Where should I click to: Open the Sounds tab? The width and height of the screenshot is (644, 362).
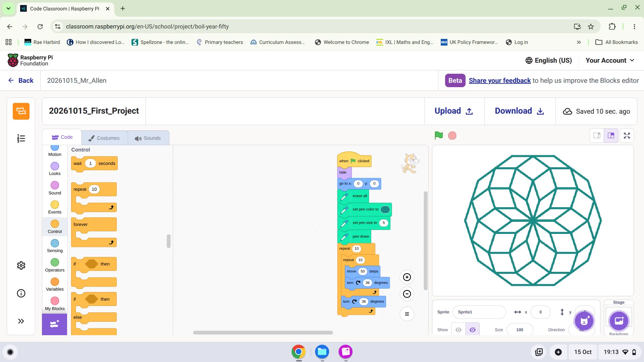pyautogui.click(x=148, y=138)
